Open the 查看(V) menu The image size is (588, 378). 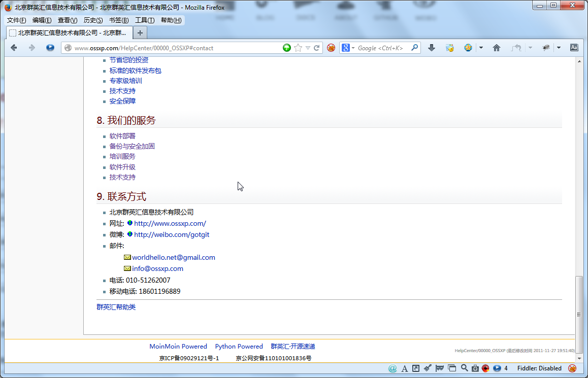pos(68,20)
